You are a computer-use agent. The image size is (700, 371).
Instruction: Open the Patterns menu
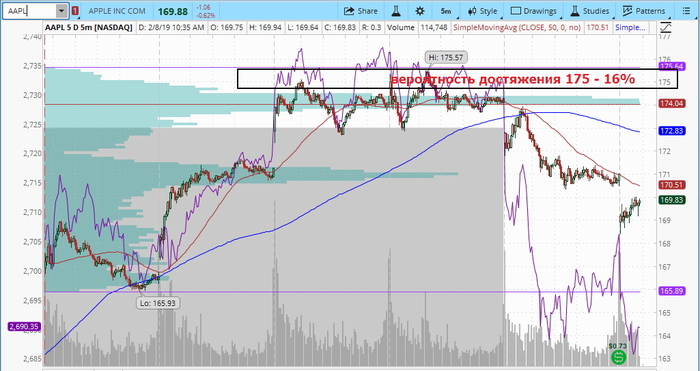pos(644,11)
